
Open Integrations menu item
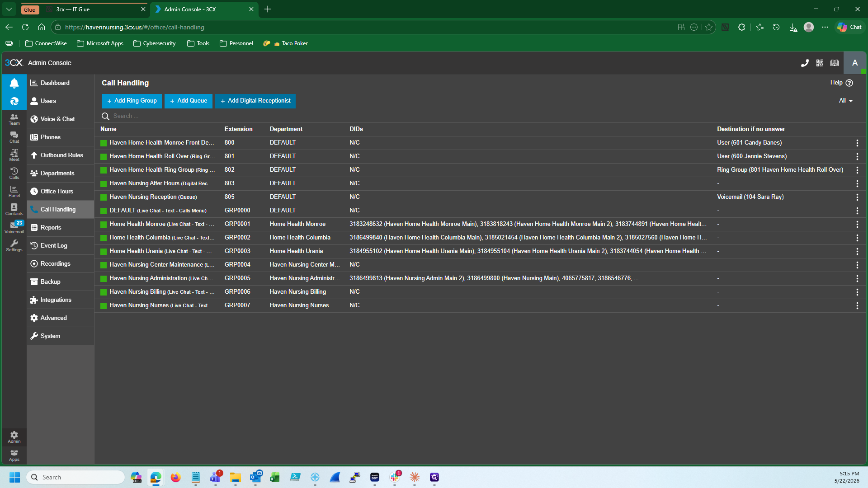click(x=61, y=300)
